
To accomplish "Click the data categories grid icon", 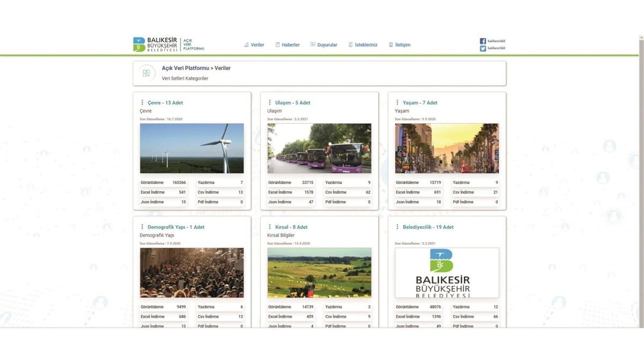I will point(147,73).
